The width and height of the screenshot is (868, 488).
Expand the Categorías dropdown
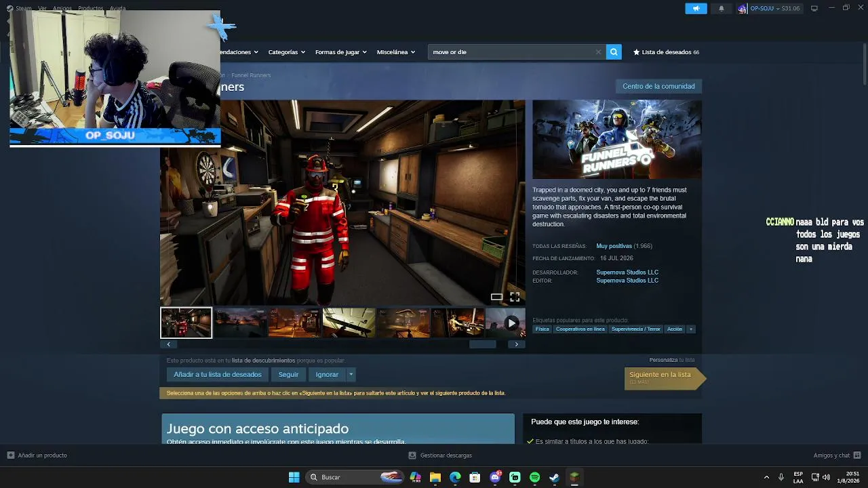point(286,52)
